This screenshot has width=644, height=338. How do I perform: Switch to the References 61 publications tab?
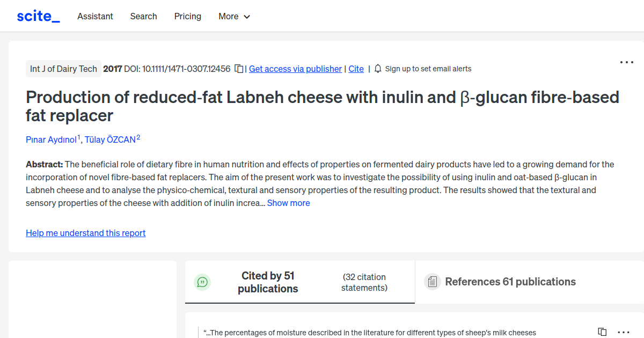(x=510, y=282)
